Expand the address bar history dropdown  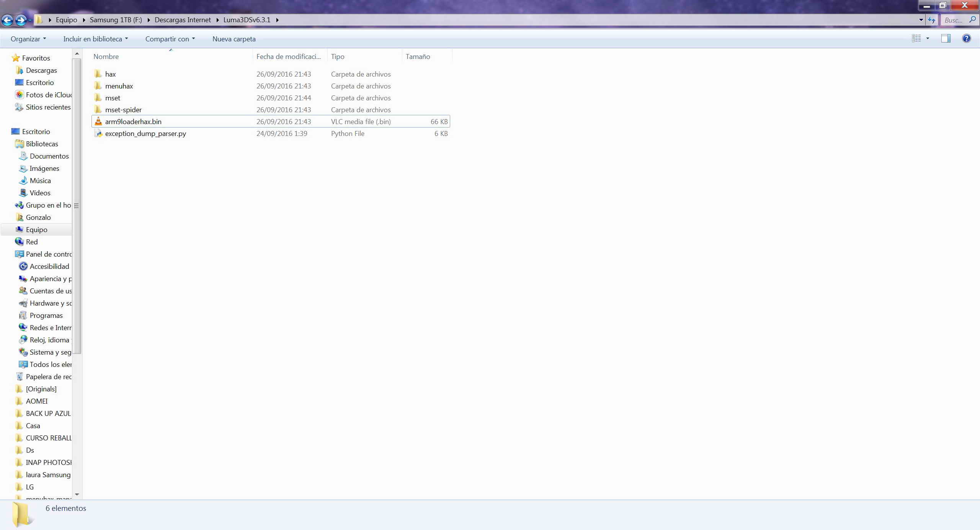pyautogui.click(x=921, y=20)
